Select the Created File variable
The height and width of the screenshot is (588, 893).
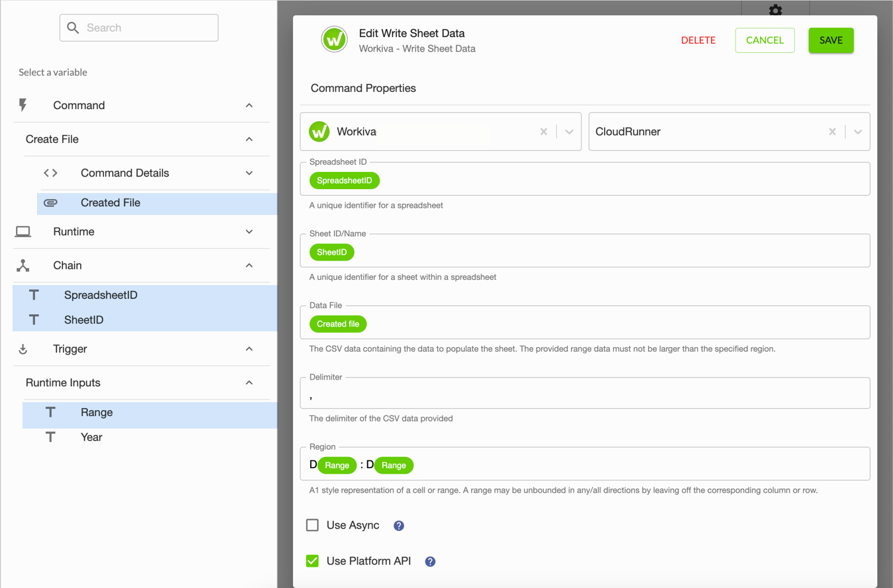tap(157, 203)
